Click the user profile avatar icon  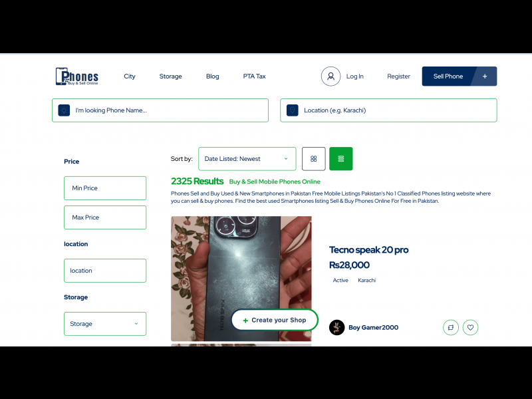click(x=331, y=76)
